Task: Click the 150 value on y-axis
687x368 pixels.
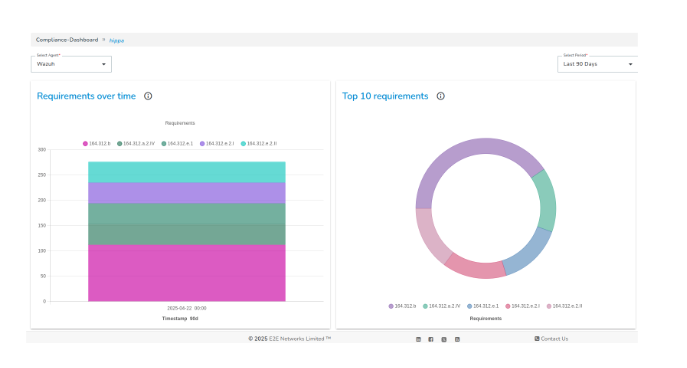Action: (x=42, y=226)
